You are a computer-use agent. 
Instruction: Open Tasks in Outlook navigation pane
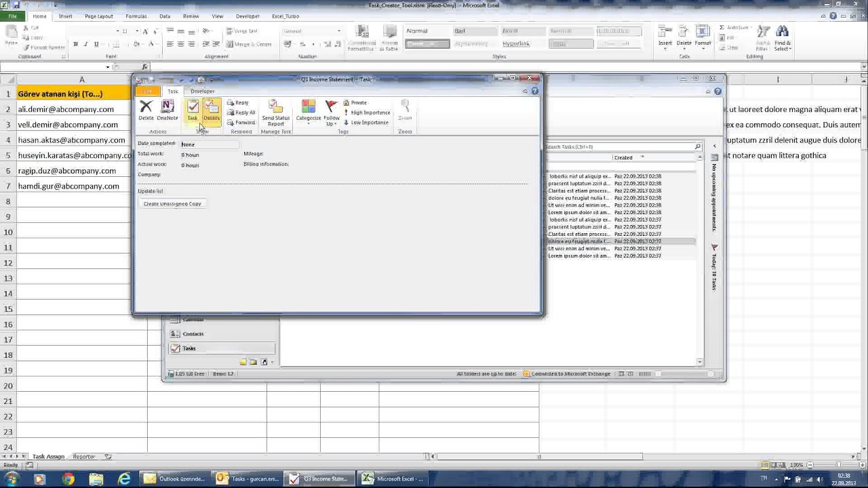click(222, 348)
